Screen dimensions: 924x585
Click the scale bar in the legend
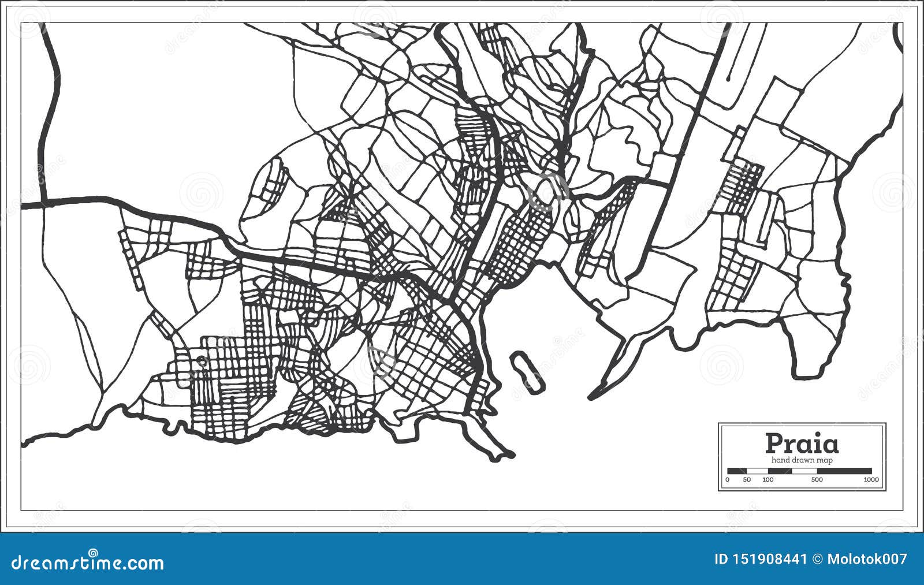coord(799,471)
